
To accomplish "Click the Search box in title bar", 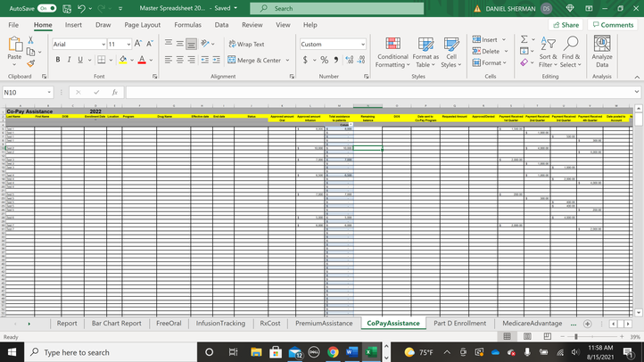I will coord(337,8).
